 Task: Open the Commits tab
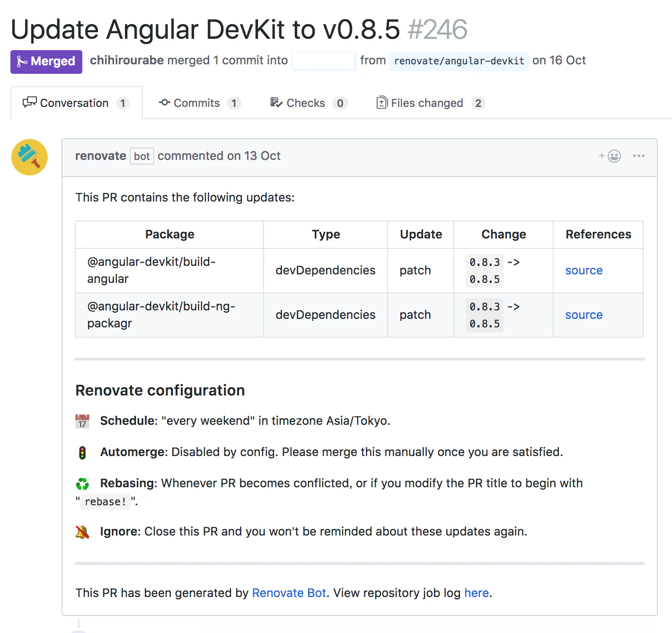pos(200,103)
